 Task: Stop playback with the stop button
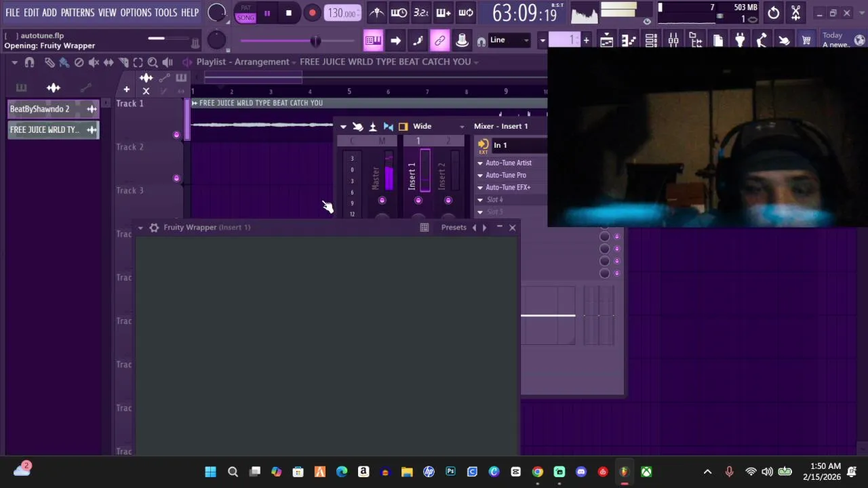pos(289,13)
